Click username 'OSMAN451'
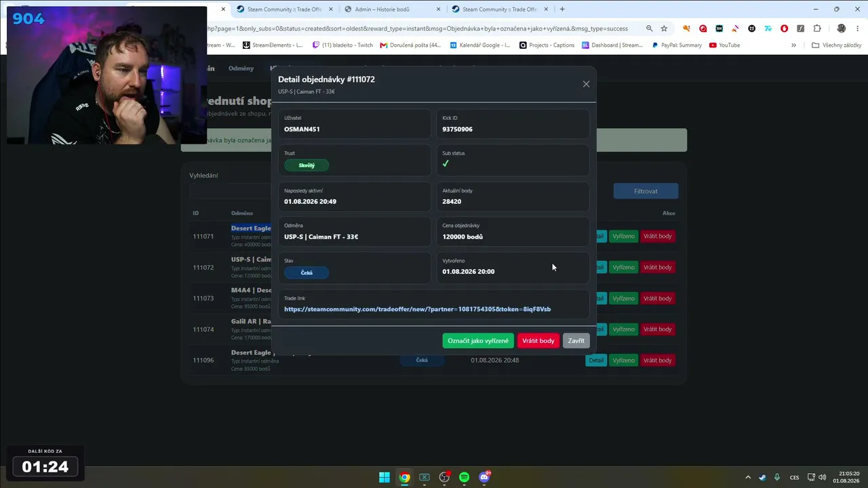This screenshot has width=868, height=488. pyautogui.click(x=302, y=129)
